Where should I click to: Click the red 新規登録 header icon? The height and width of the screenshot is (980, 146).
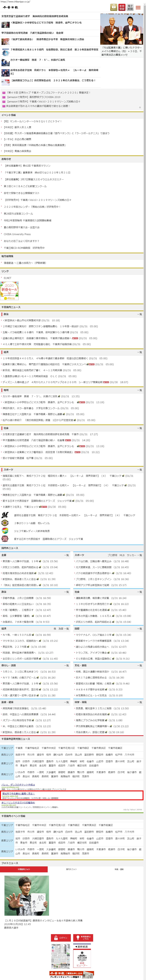[x=122, y=7]
